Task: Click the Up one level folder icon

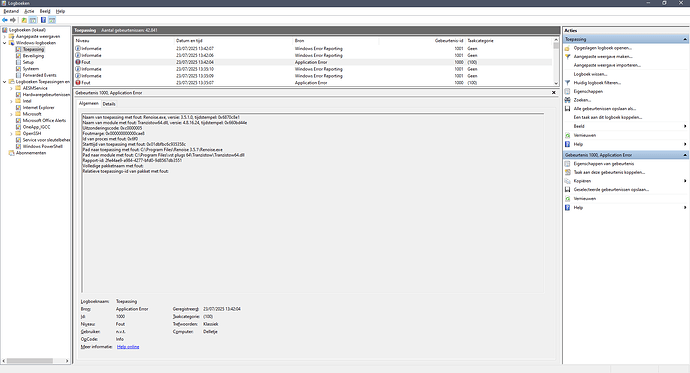Action: click(x=24, y=20)
